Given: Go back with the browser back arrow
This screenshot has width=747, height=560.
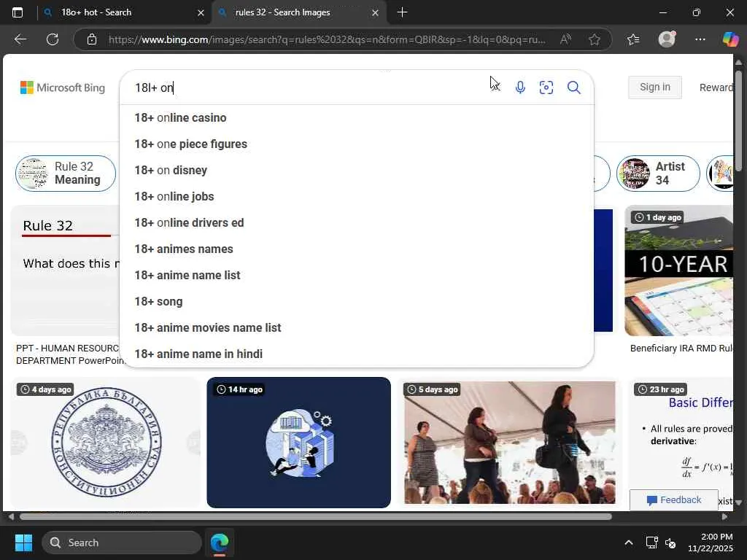Looking at the screenshot, I should coord(20,39).
